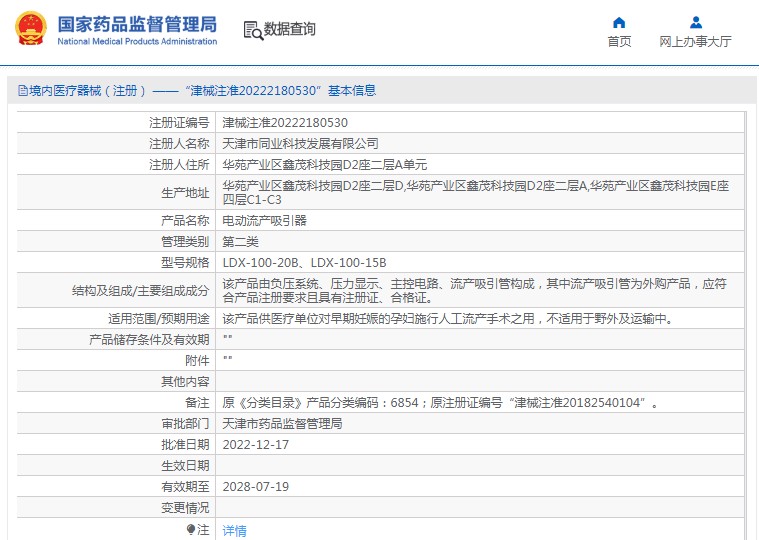Select expiry date 2028-07-19

pos(256,487)
